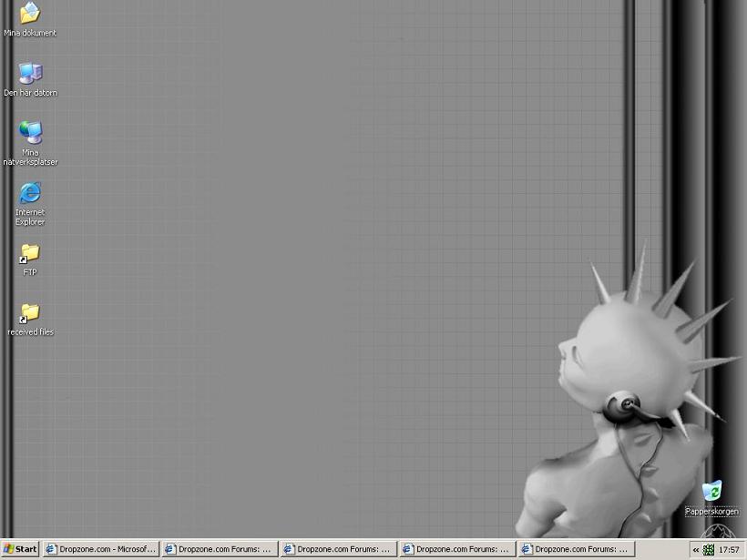Viewport: 747px width, 560px height.
Task: Switch to the second Dropzone.com Forums taskbar button
Action: tap(338, 549)
